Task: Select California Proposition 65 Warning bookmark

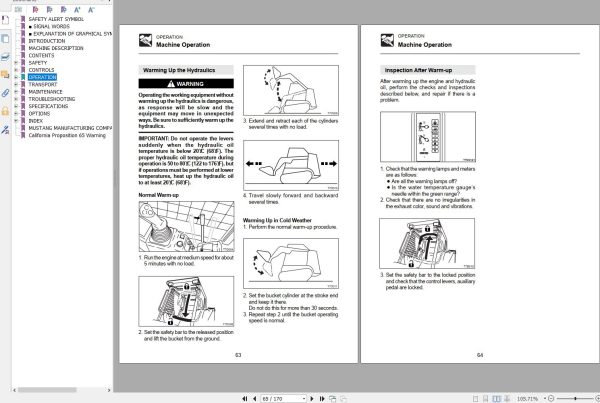Action: pos(67,135)
